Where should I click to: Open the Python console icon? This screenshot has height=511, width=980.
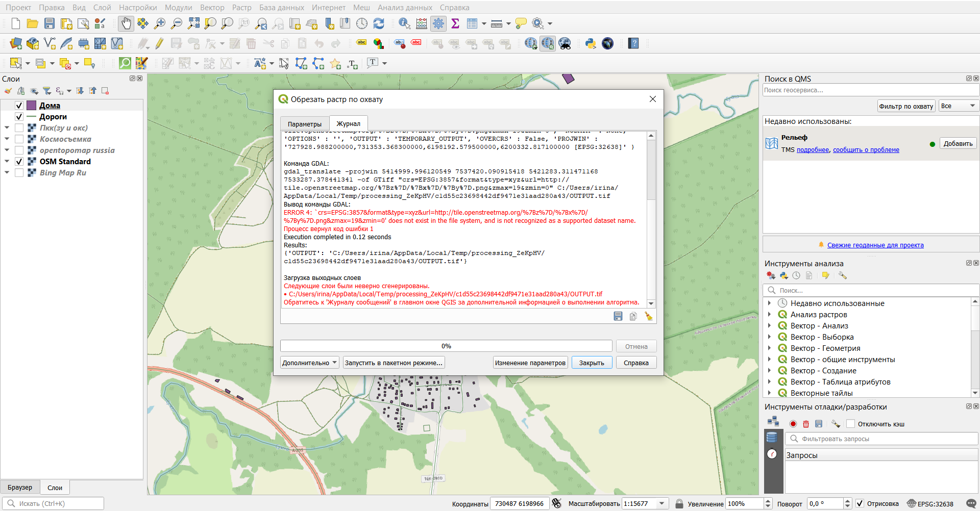pos(591,44)
